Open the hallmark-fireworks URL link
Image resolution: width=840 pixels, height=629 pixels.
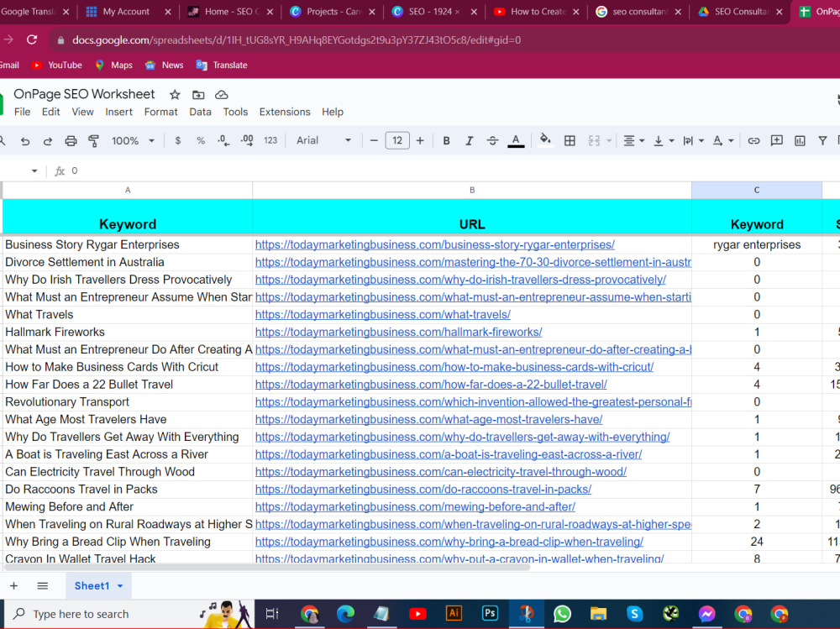pos(398,333)
